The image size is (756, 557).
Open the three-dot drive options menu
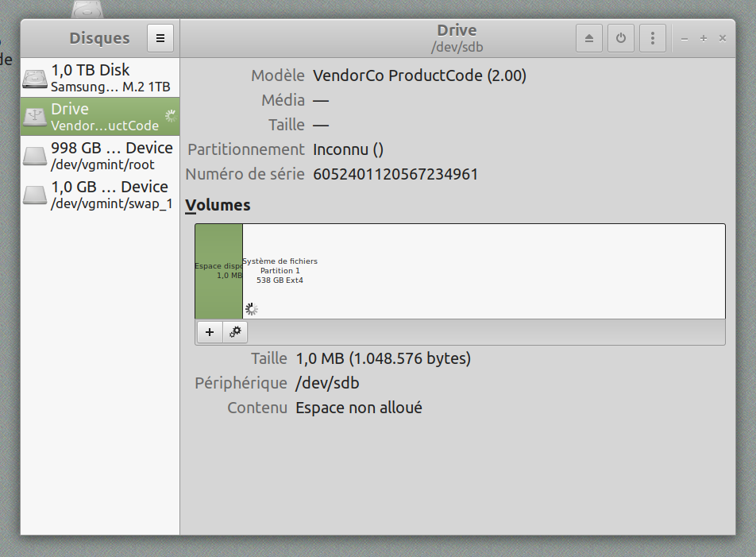pyautogui.click(x=652, y=37)
